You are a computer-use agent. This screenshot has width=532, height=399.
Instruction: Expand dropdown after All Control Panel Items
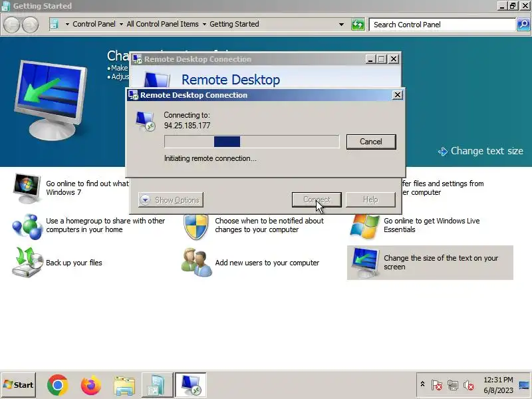click(204, 24)
